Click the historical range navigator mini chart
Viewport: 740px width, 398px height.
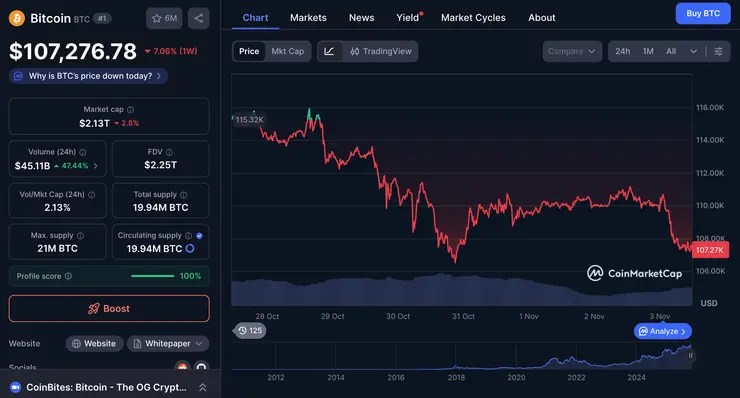point(462,356)
